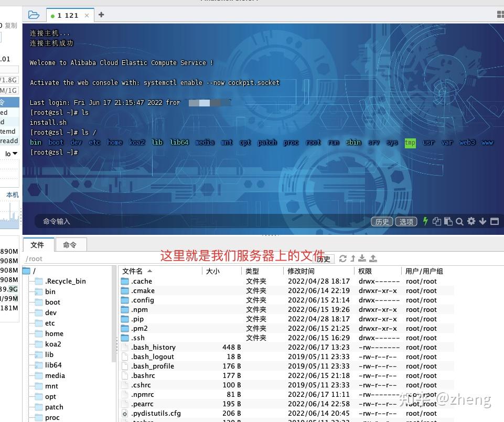Click the green lightning icon in terminal toolbar

coord(425,221)
